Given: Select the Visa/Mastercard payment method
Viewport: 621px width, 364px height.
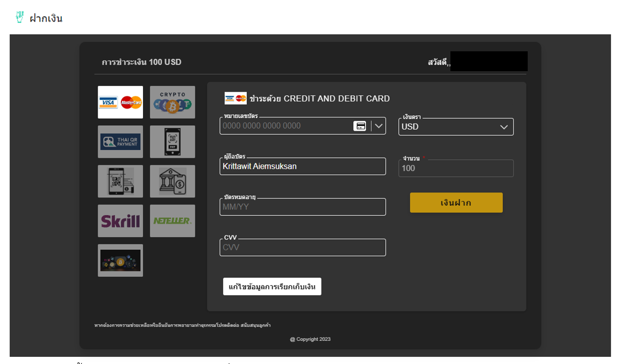Looking at the screenshot, I should pos(120,102).
